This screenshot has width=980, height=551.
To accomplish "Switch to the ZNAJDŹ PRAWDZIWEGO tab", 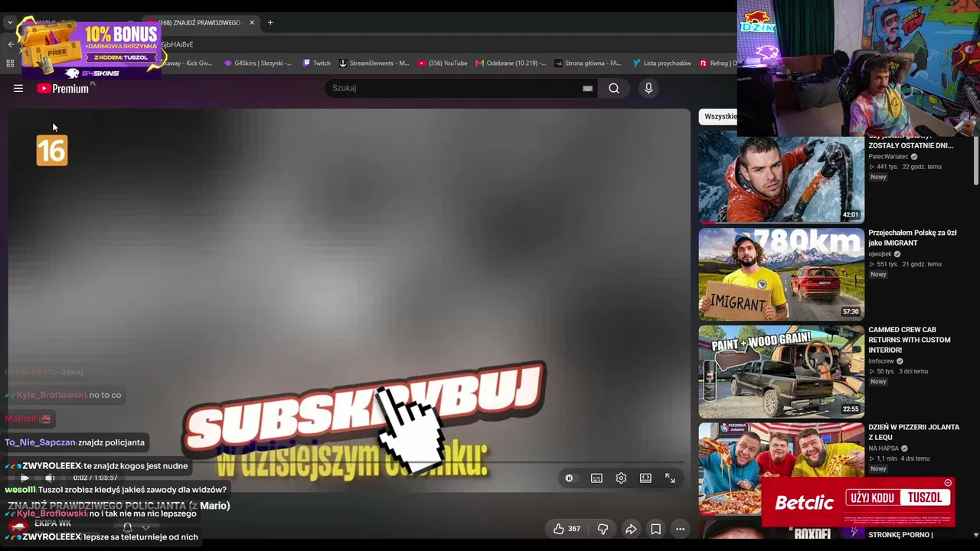I will 199,23.
